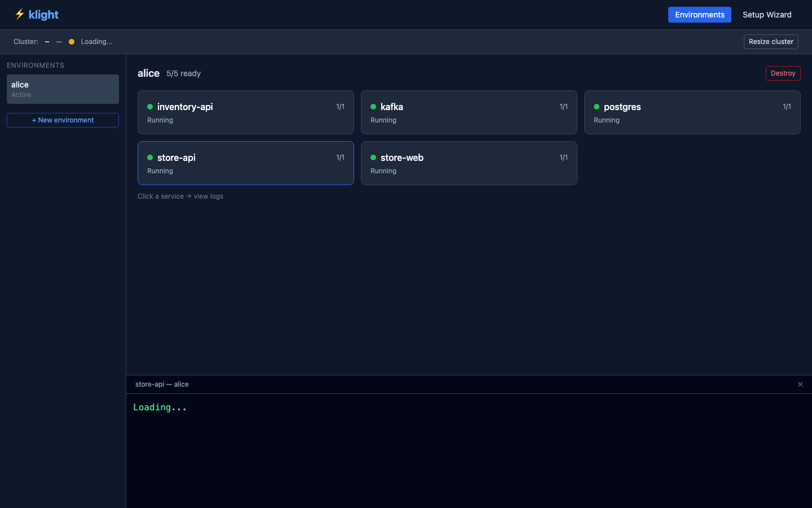812x508 pixels.
Task: Click the green status dot of postgres
Action: point(597,107)
